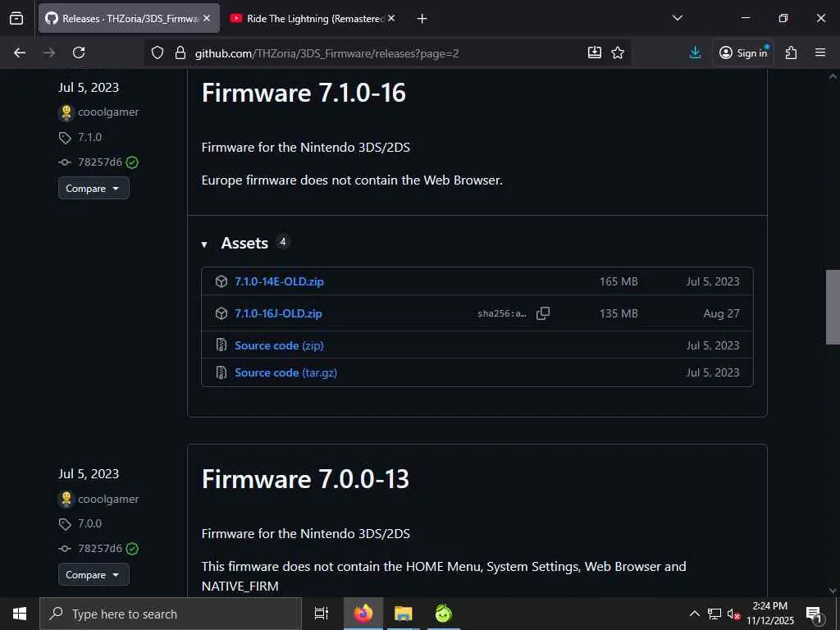The width and height of the screenshot is (840, 630).
Task: Open Windows Start menu
Action: (x=20, y=614)
